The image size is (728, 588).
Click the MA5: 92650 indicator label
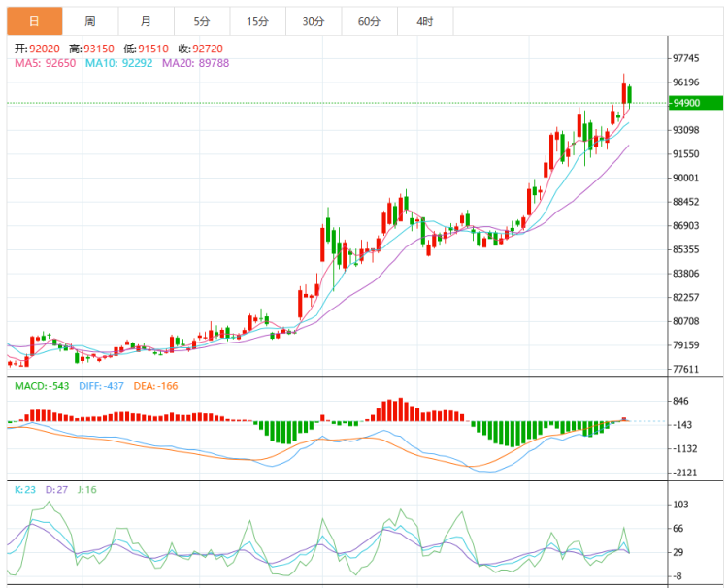tap(46, 63)
